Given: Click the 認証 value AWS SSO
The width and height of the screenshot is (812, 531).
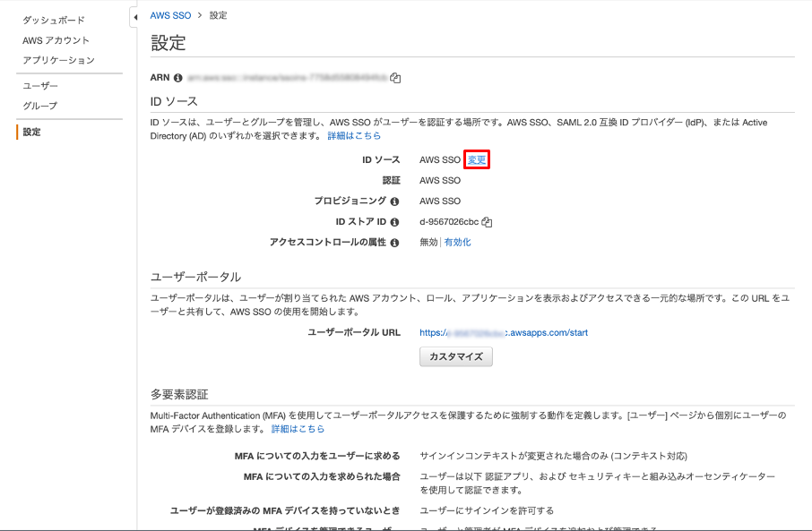Looking at the screenshot, I should (x=440, y=181).
